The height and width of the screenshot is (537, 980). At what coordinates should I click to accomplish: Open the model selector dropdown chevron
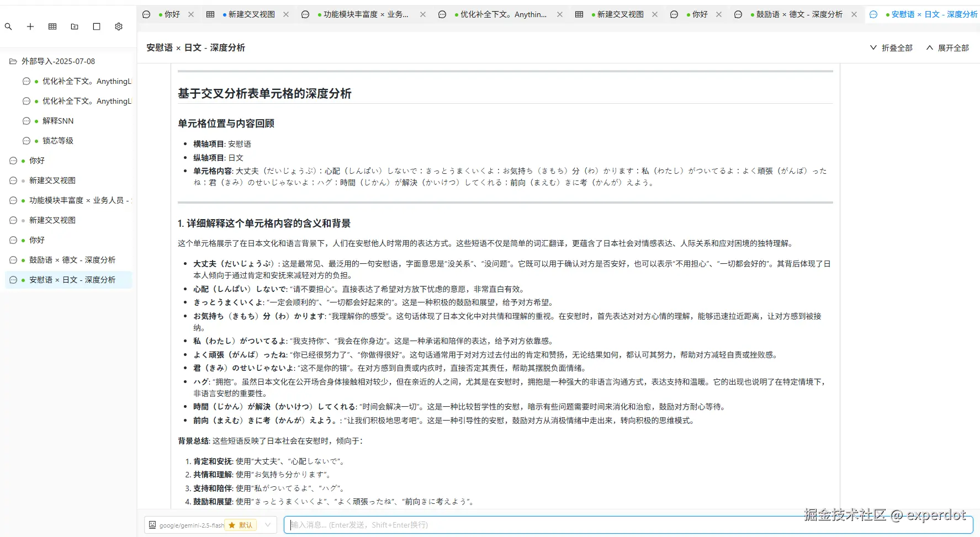pyautogui.click(x=267, y=525)
